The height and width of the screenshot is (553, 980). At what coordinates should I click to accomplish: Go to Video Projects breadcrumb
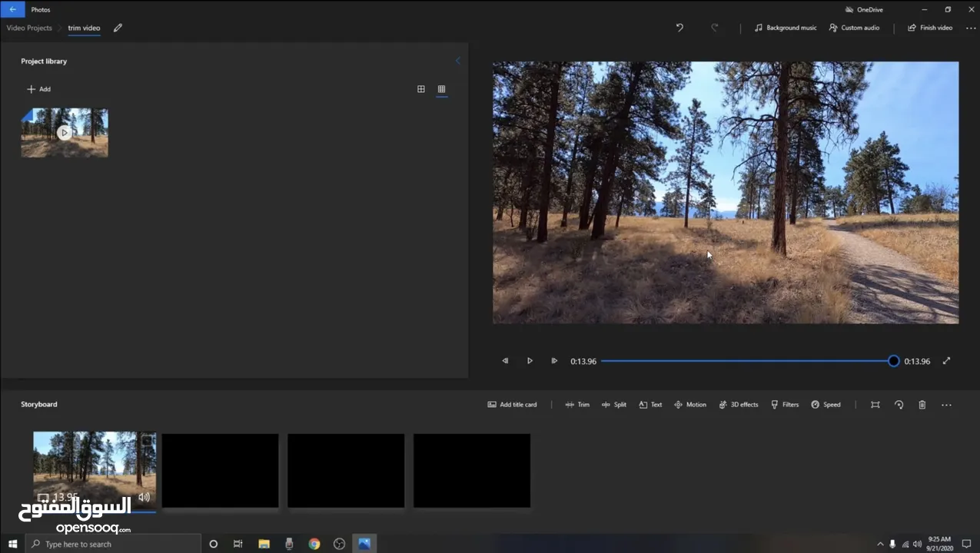click(29, 28)
